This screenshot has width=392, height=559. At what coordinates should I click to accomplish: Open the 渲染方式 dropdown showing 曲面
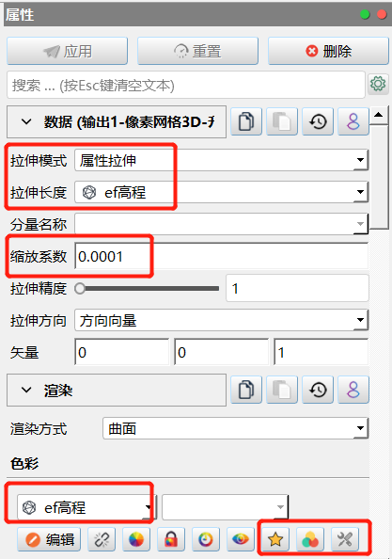235,428
